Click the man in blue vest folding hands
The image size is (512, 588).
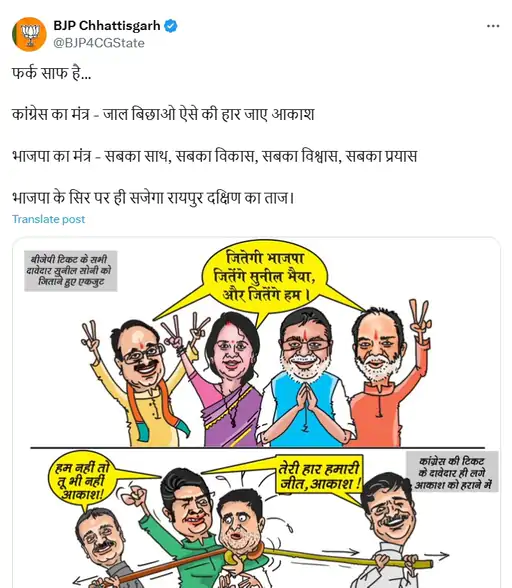(307, 378)
